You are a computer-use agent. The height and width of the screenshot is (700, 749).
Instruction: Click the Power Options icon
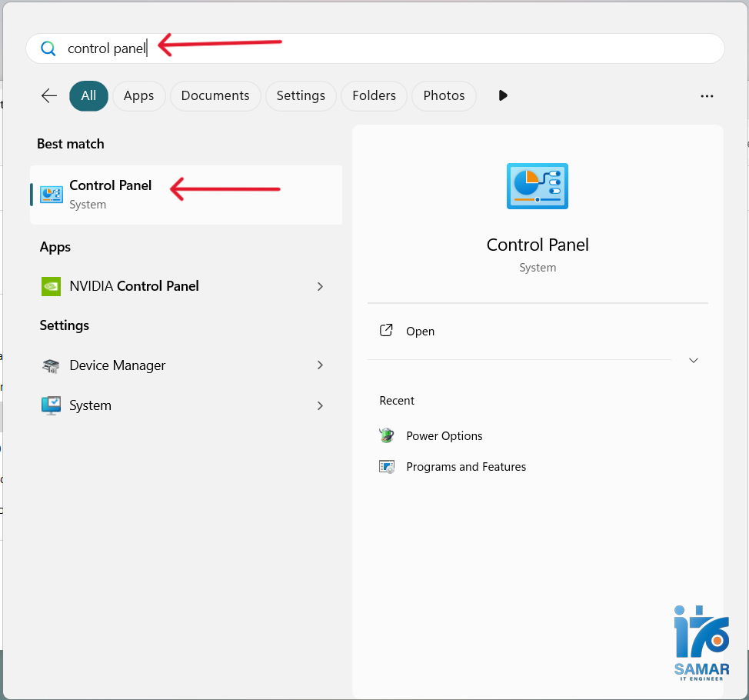click(x=387, y=435)
